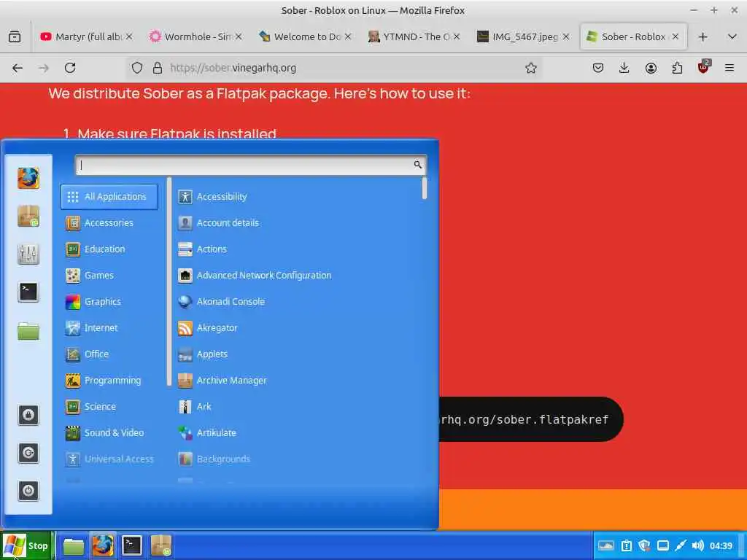The height and width of the screenshot is (560, 747).
Task: Click the security shield tray icon
Action: click(x=645, y=545)
